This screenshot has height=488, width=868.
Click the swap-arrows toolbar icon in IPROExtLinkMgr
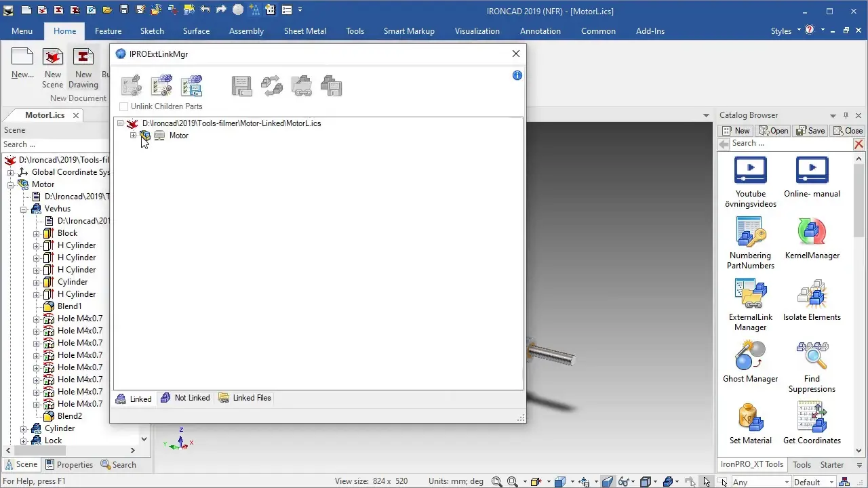tap(271, 86)
